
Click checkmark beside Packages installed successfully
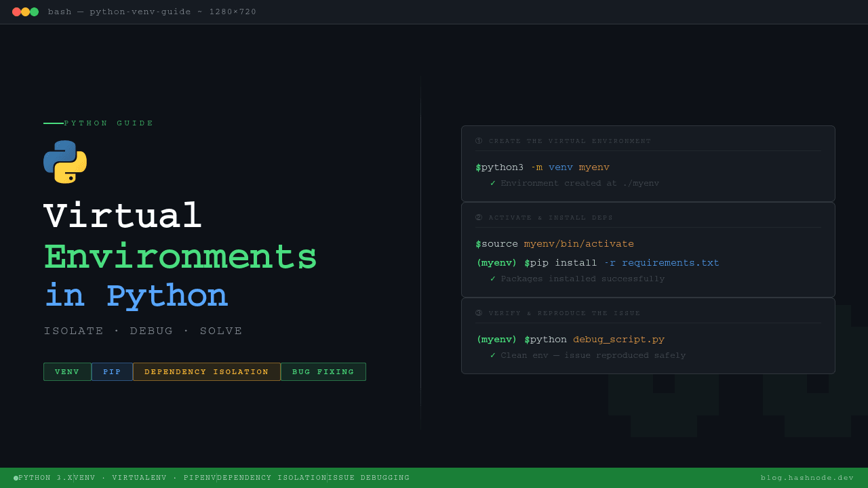click(x=493, y=279)
